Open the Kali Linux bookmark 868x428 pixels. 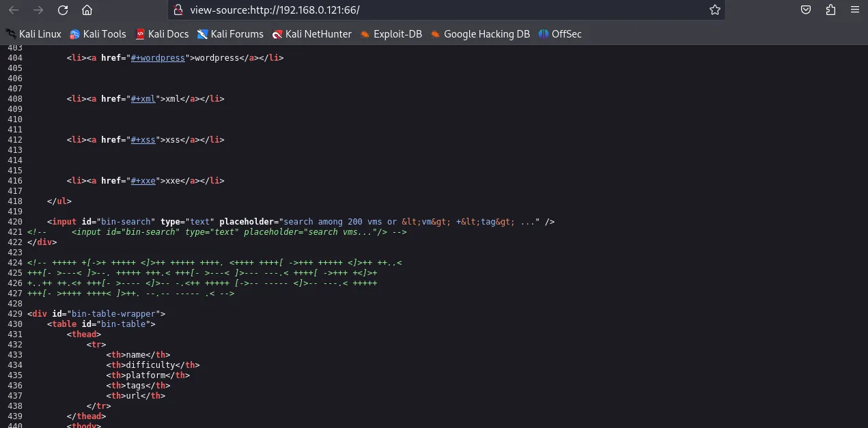pyautogui.click(x=33, y=34)
